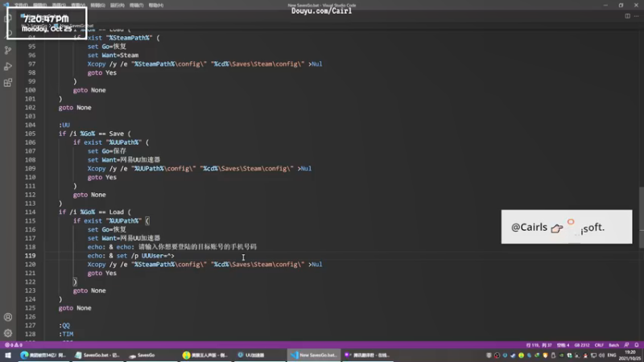Open the taskbar clock showing 19:20
Screen dimensions: 644x362
[x=630, y=355]
